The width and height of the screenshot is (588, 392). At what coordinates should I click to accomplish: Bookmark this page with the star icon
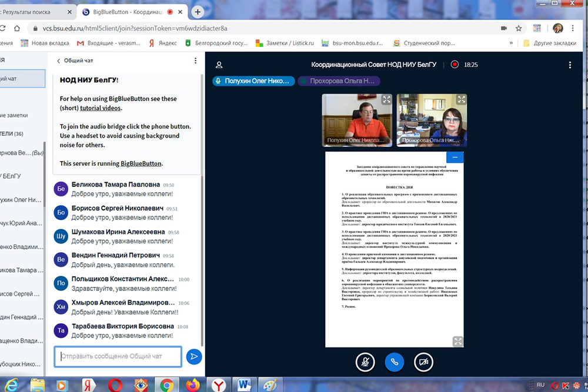point(519,28)
